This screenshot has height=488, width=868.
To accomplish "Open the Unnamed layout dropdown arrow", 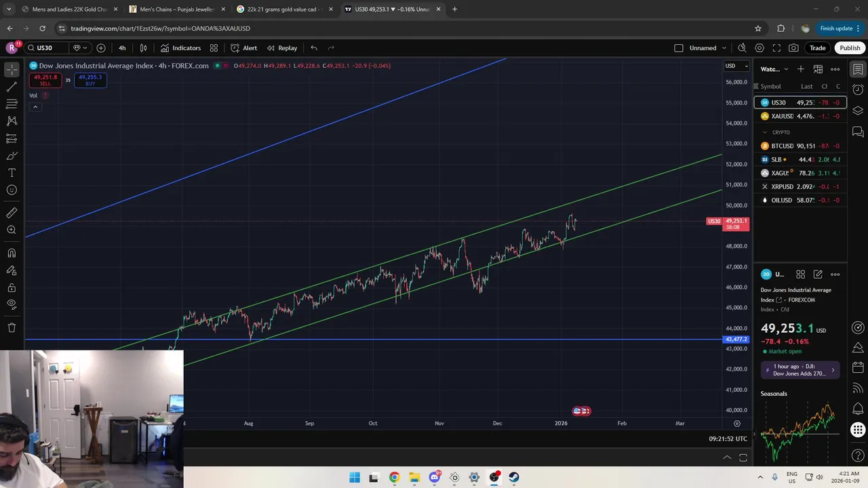I will [724, 48].
